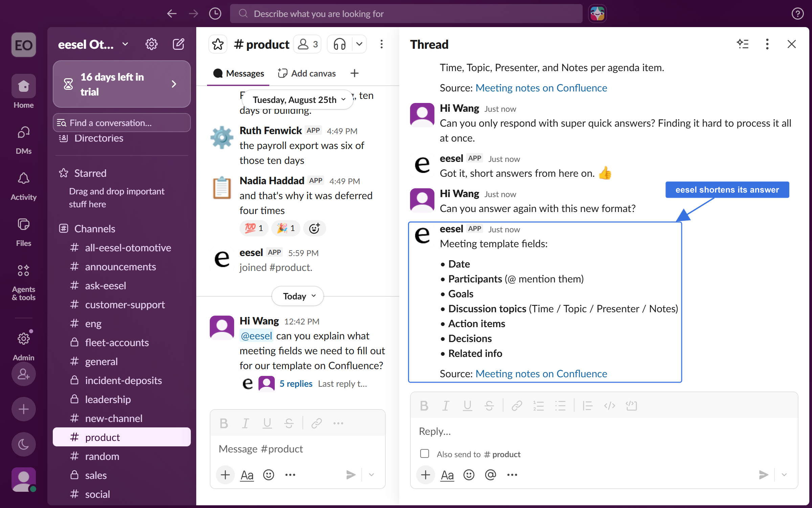
Task: Toggle italic in thread reply toolbar
Action: (x=446, y=406)
